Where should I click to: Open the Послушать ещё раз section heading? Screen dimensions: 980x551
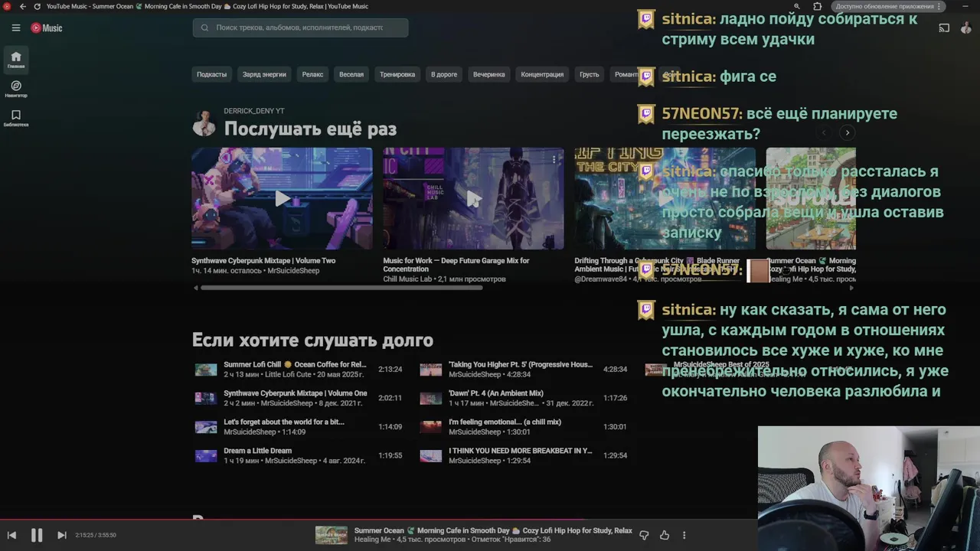[310, 129]
